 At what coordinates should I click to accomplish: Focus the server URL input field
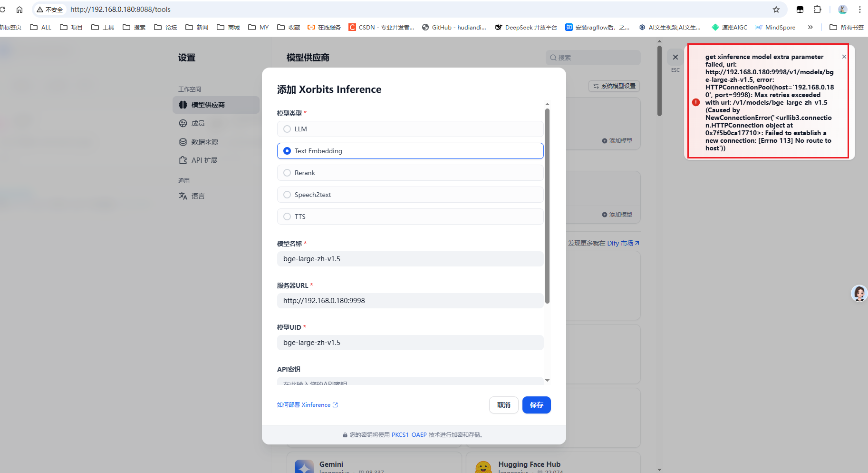point(410,301)
